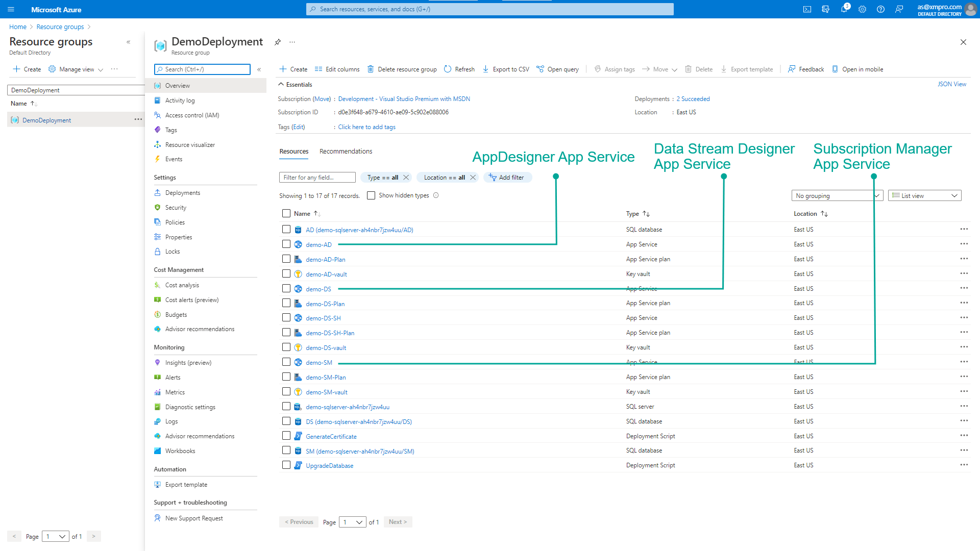Toggle Show hidden types checkbox
The height and width of the screenshot is (551, 980).
click(x=371, y=195)
